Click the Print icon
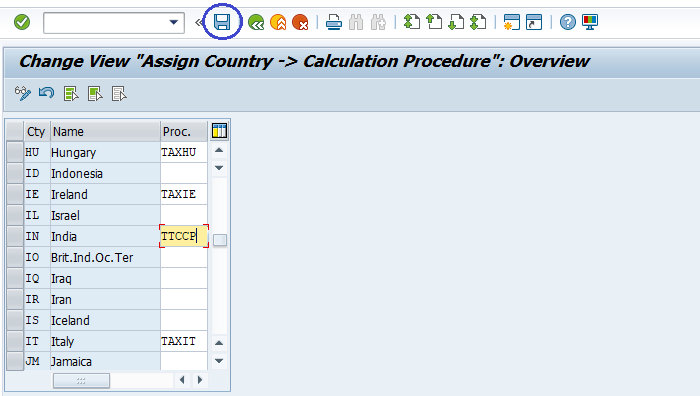 [333, 22]
